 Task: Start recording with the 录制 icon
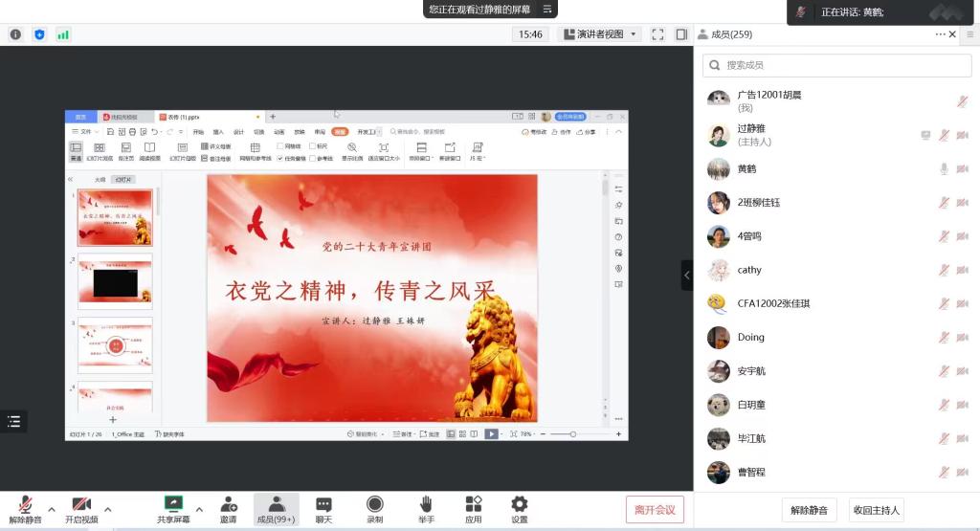[374, 509]
